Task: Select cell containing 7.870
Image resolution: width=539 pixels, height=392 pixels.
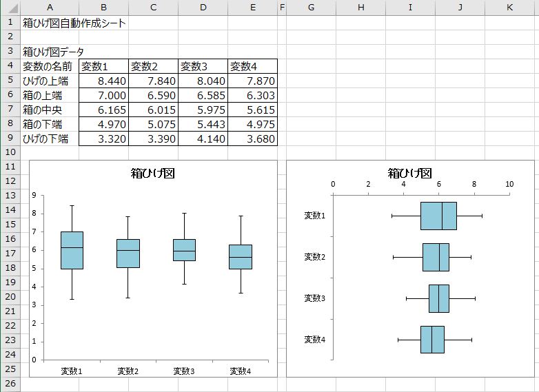Action: pos(253,81)
